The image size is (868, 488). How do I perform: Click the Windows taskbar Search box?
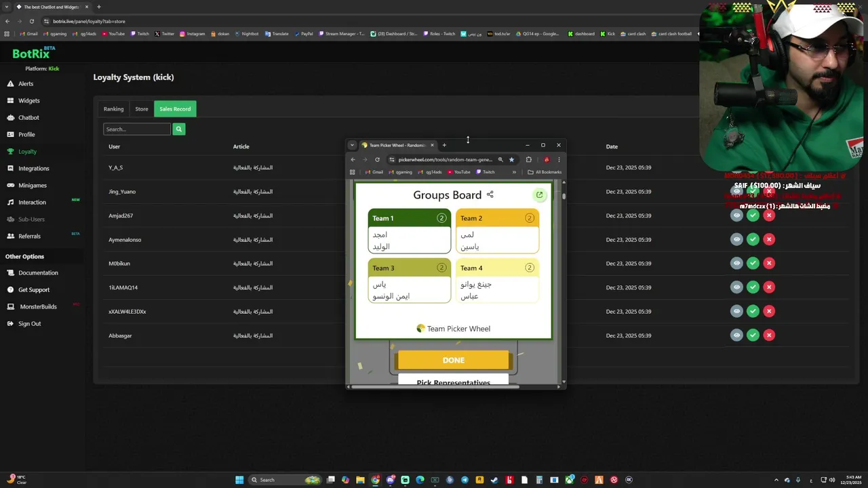[285, 480]
